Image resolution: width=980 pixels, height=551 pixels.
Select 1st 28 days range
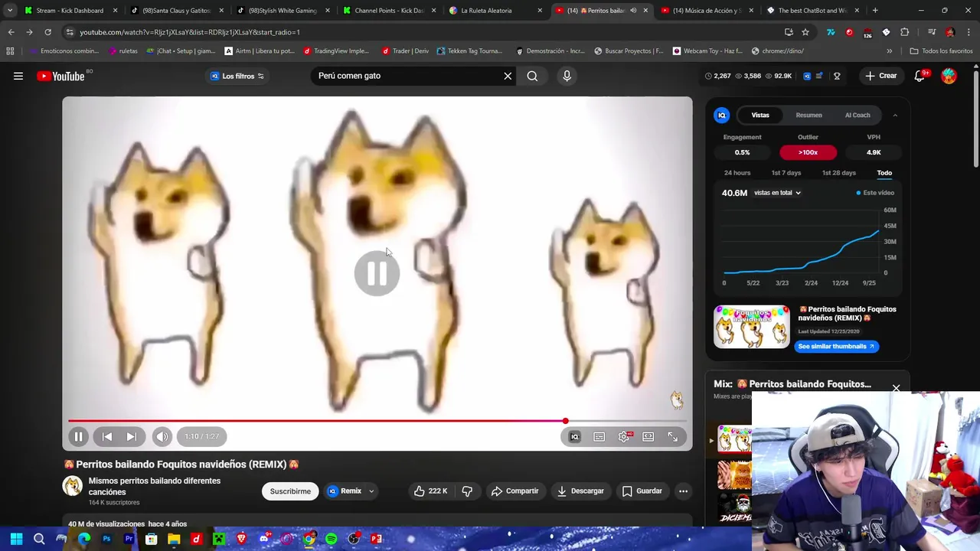[x=839, y=173]
